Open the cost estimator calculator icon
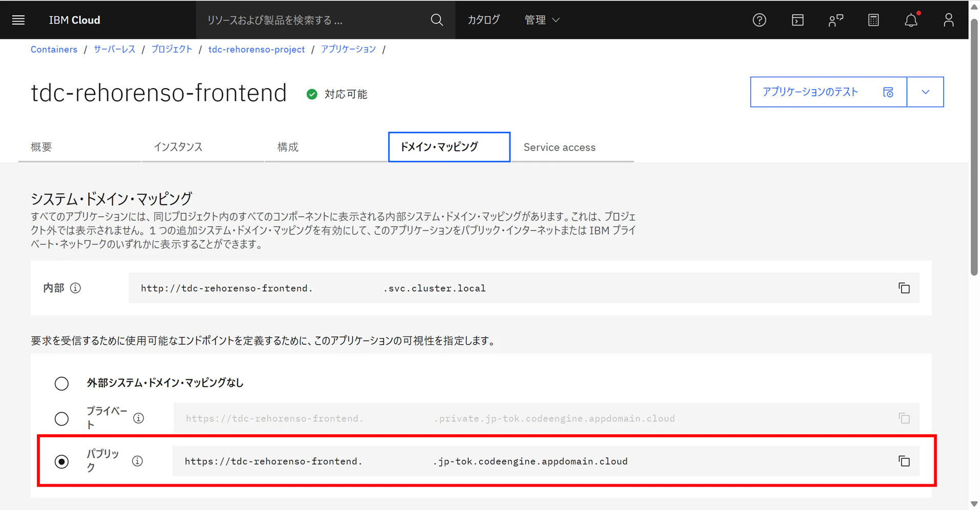 (874, 20)
